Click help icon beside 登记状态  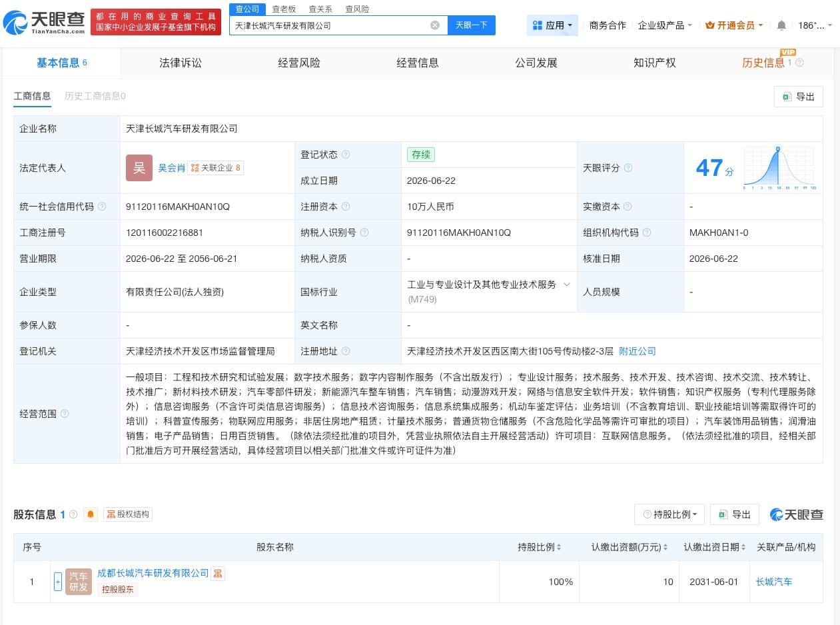point(346,155)
